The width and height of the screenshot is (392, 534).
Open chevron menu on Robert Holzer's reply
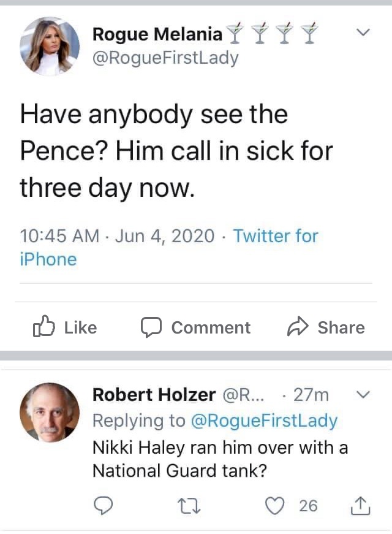click(363, 394)
